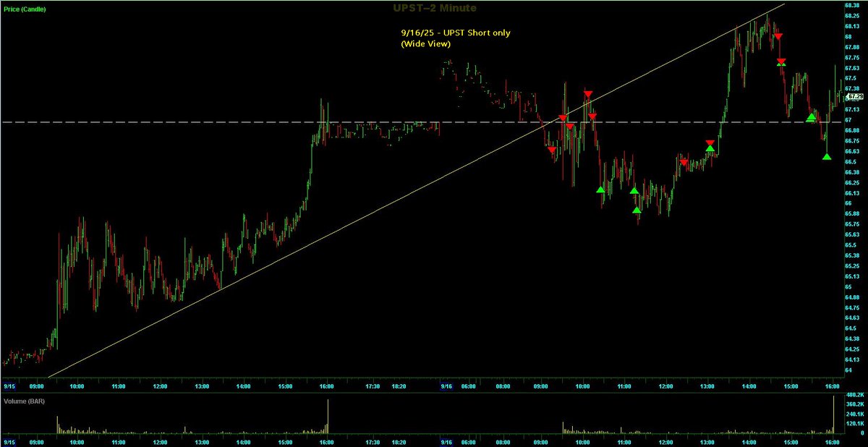Click the 120.1K volume axis label
The width and height of the screenshot is (868, 447).
coord(854,423)
